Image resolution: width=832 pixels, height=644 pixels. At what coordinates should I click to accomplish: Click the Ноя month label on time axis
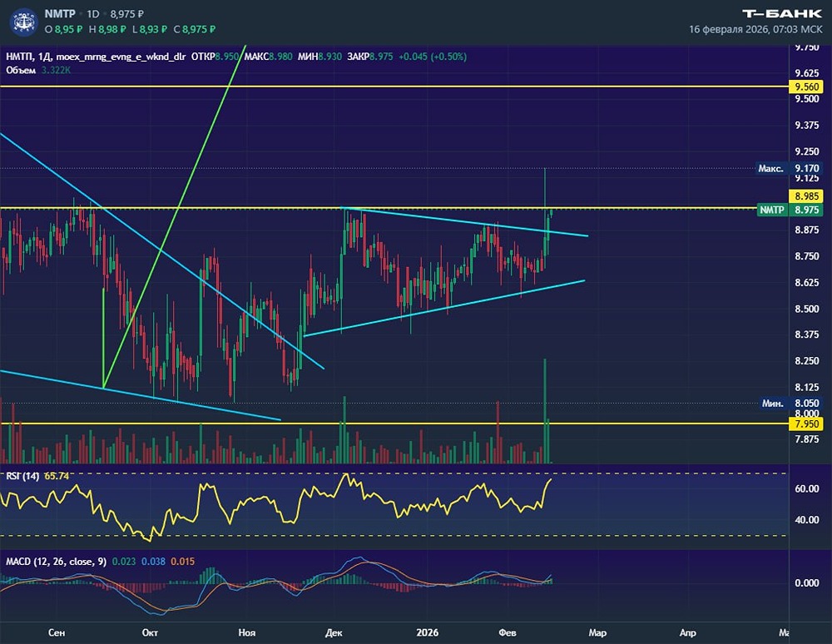(x=247, y=632)
